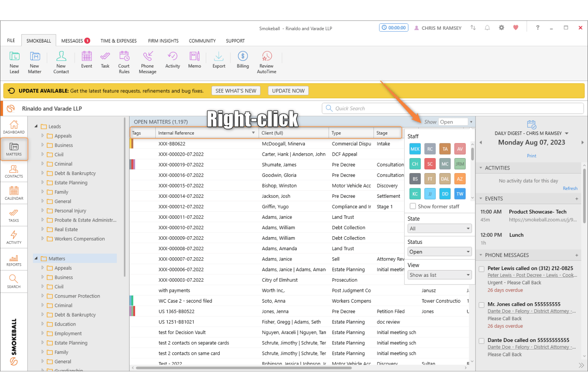Open the Status dropdown
The width and height of the screenshot is (588, 392).
pyautogui.click(x=440, y=251)
